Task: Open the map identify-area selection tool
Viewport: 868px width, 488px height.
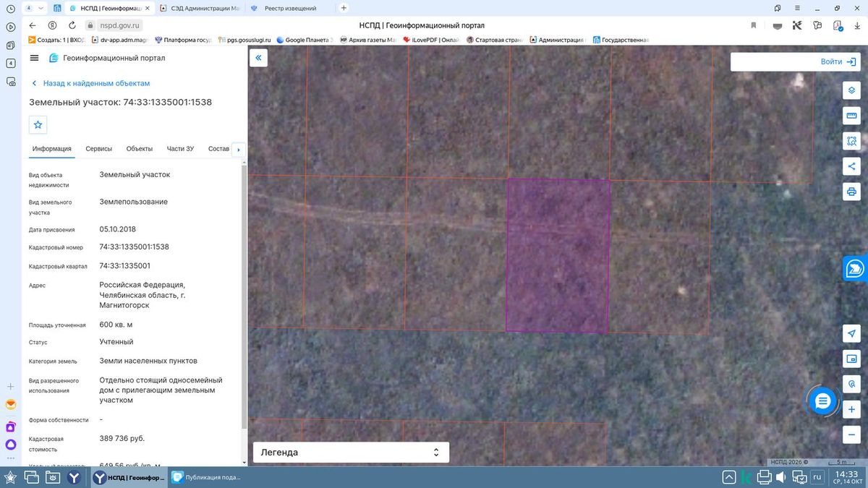Action: [851, 141]
